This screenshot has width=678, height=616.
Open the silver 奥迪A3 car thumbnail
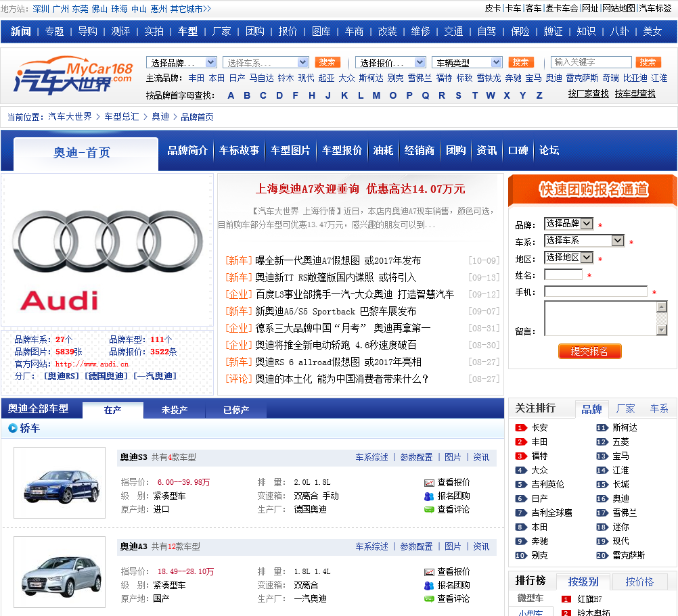click(60, 572)
